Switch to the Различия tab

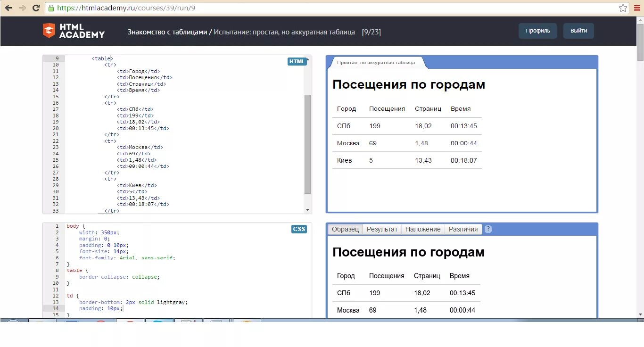[x=463, y=229]
